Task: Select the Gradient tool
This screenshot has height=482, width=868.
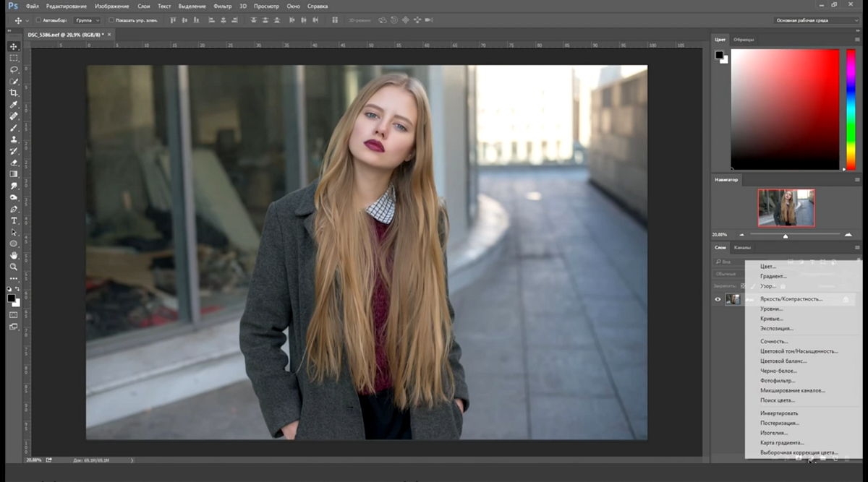Action: click(14, 173)
